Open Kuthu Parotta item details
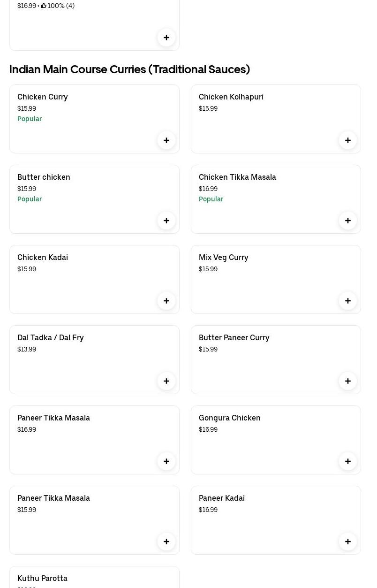This screenshot has height=588, width=377. [x=42, y=578]
